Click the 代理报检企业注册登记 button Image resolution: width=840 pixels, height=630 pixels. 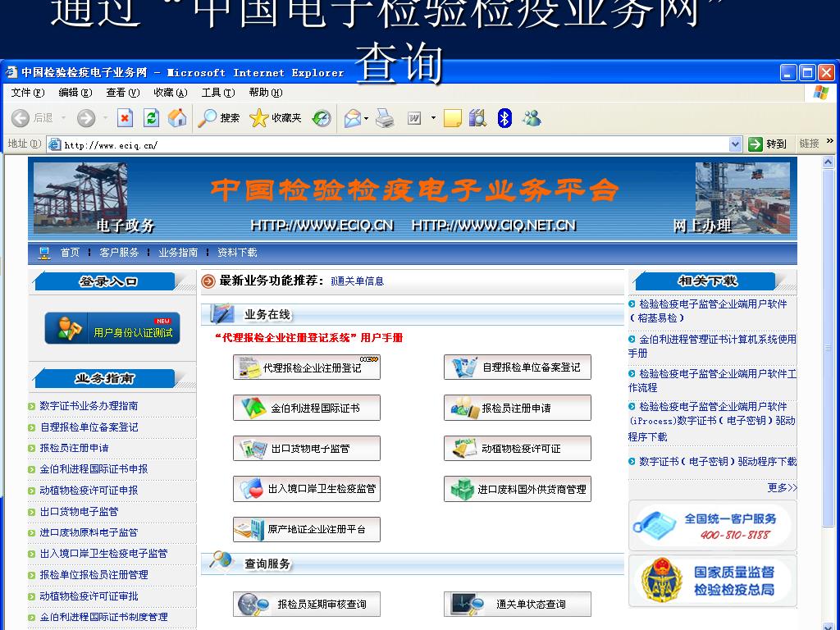point(307,367)
